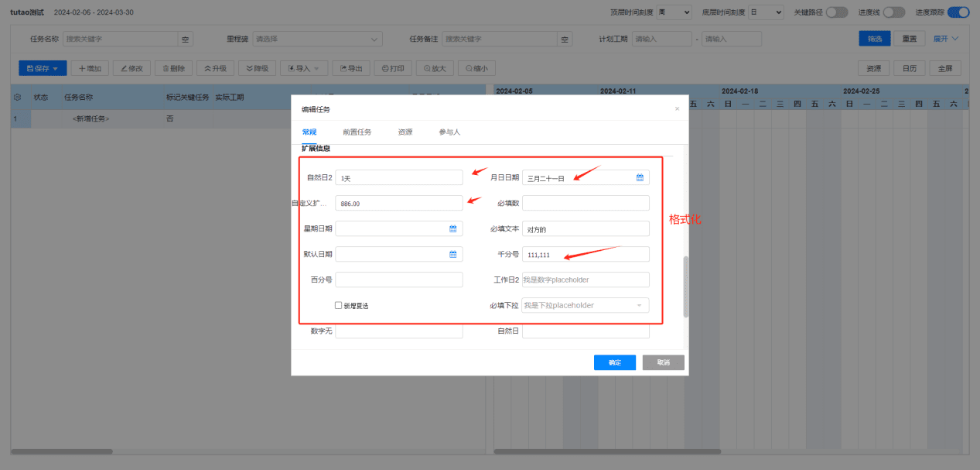Click the 降级 toolbar button
The image size is (980, 470).
tap(257, 68)
